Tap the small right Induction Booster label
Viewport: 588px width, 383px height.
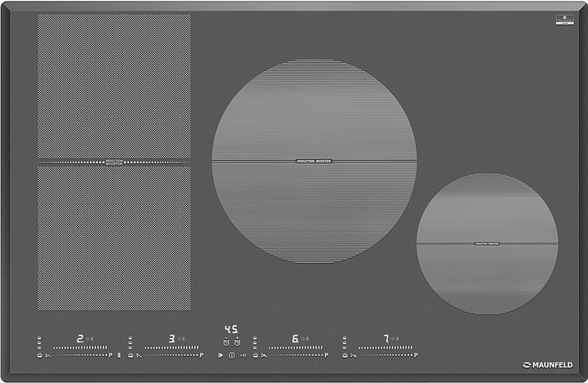(487, 243)
